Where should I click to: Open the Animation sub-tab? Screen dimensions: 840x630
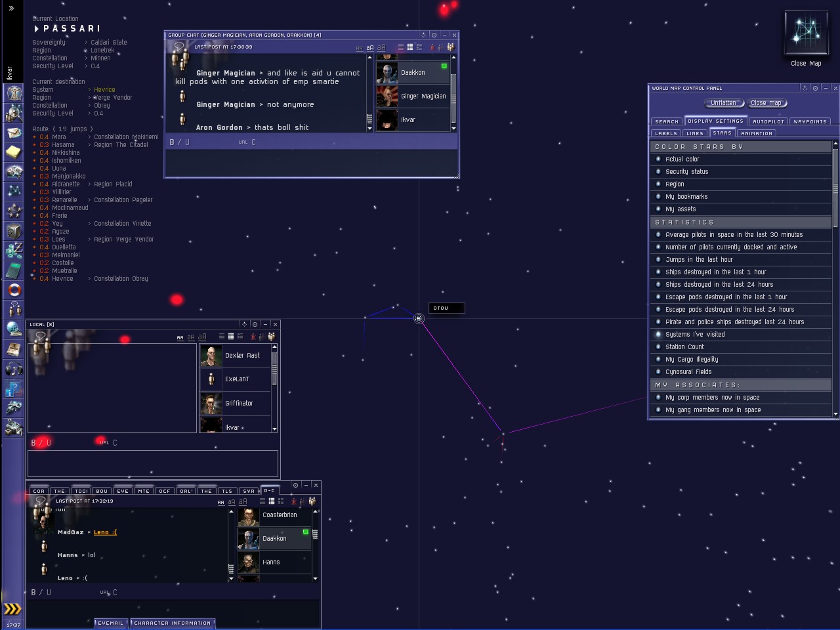coord(757,133)
